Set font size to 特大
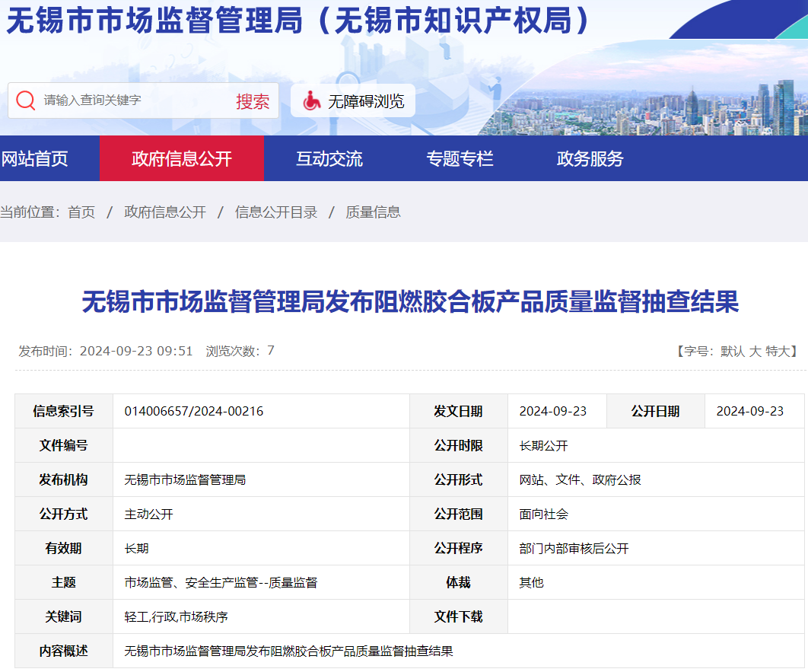Image resolution: width=808 pixels, height=672 pixels. [778, 352]
